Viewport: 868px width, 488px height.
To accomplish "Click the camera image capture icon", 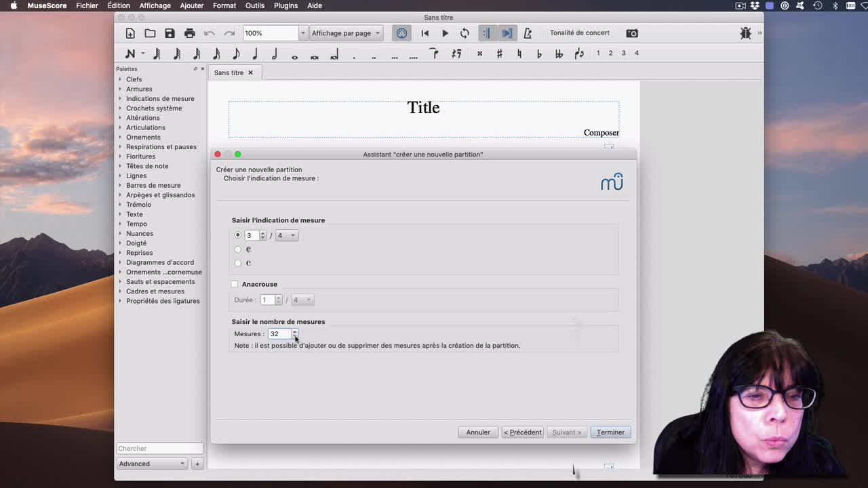I will click(632, 33).
